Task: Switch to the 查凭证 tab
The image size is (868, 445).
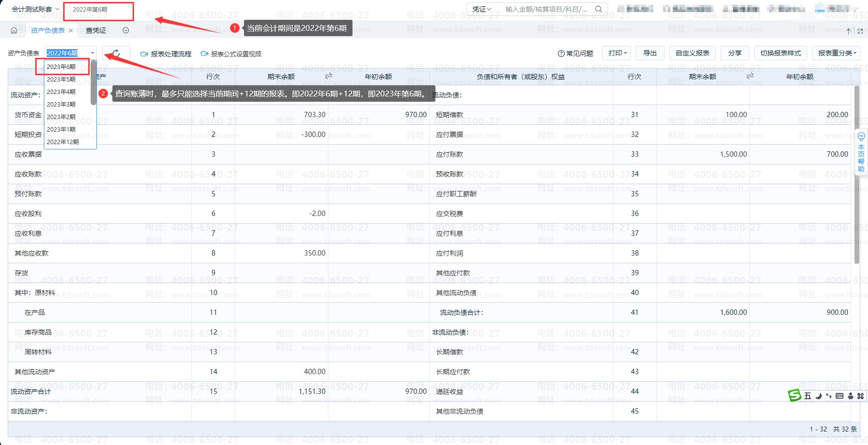Action: point(96,30)
